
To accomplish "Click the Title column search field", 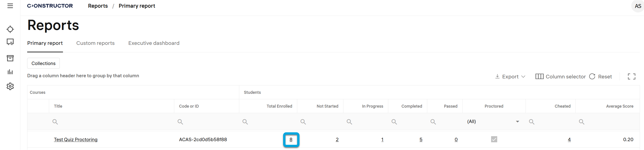I will tap(113, 122).
